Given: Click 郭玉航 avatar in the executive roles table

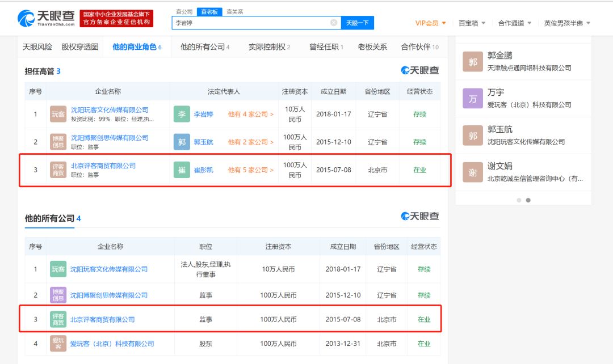Looking at the screenshot, I should [x=182, y=142].
